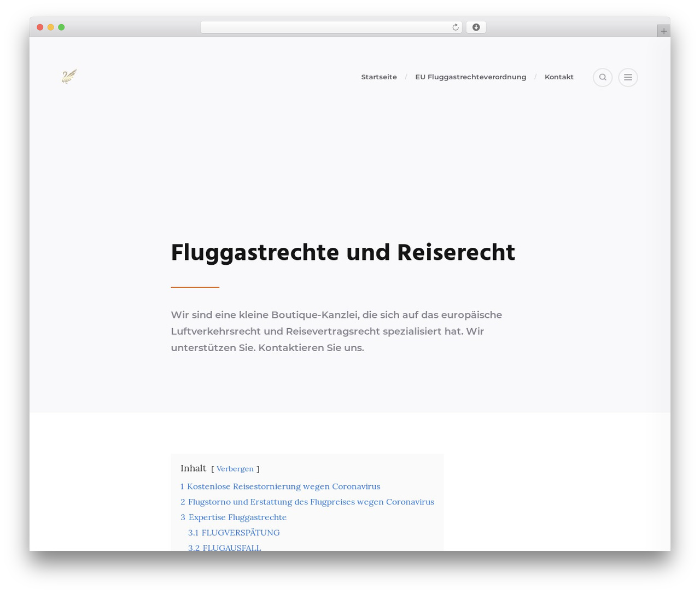Jump to 3.1 FLUGVERSPÄTUNG subsection

(234, 532)
